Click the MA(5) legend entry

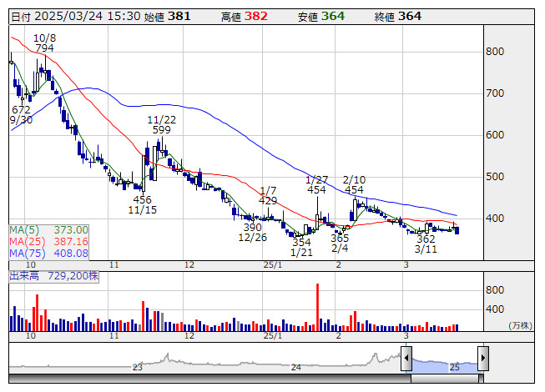tap(48, 229)
